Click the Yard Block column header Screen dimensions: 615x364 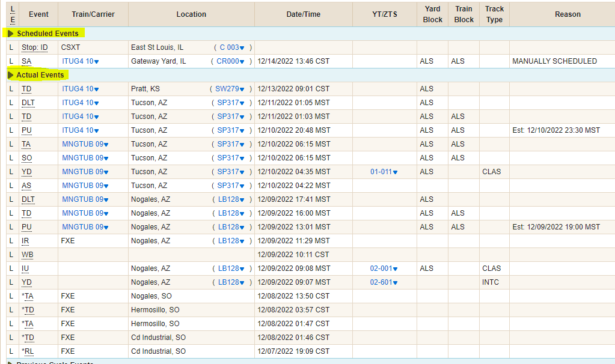click(x=432, y=14)
